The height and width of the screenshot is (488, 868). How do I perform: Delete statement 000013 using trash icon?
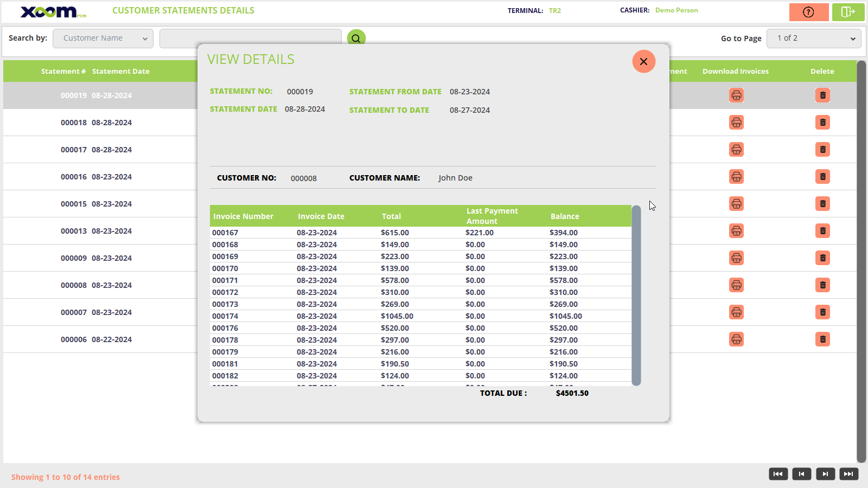pyautogui.click(x=822, y=231)
